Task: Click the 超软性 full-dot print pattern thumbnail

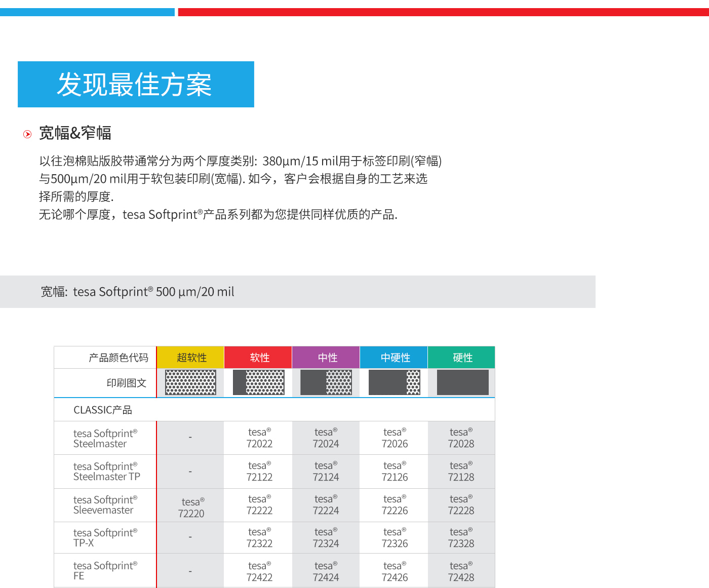Action: point(190,382)
